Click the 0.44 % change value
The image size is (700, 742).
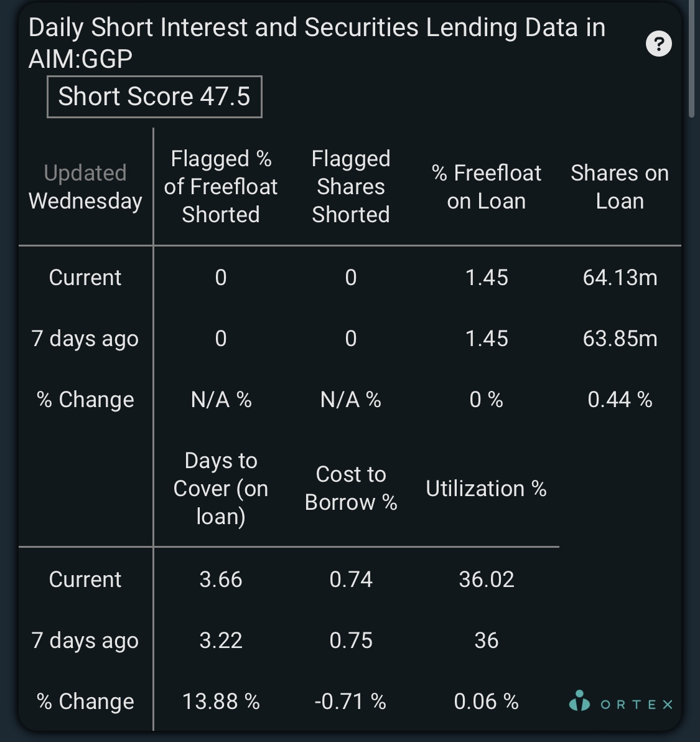[620, 400]
